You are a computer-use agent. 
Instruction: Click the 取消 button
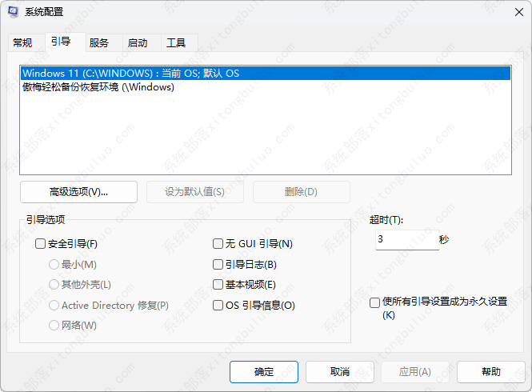[x=339, y=372]
